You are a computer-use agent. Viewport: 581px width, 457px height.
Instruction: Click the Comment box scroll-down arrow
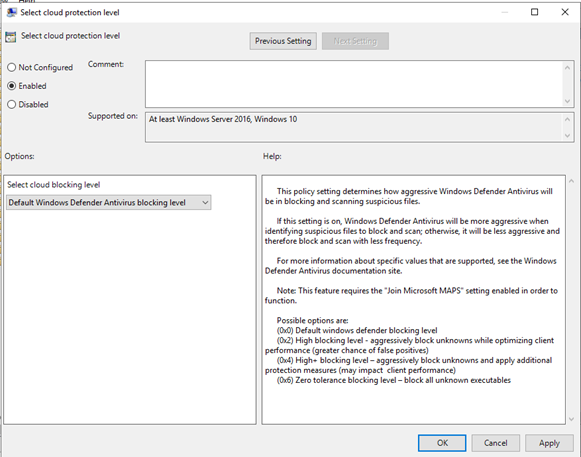567,101
